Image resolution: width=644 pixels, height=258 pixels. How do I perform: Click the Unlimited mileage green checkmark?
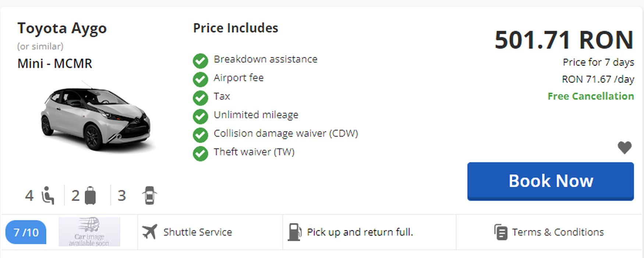(201, 116)
